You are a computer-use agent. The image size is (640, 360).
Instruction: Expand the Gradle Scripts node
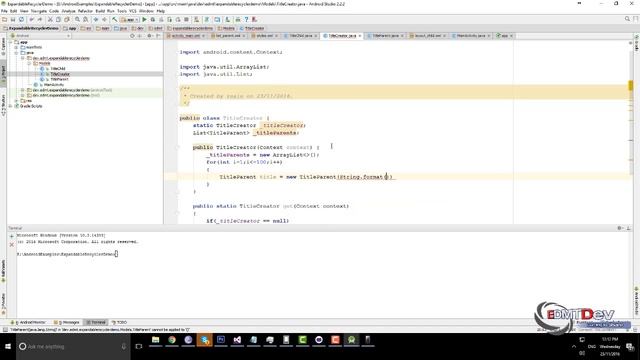(11, 106)
